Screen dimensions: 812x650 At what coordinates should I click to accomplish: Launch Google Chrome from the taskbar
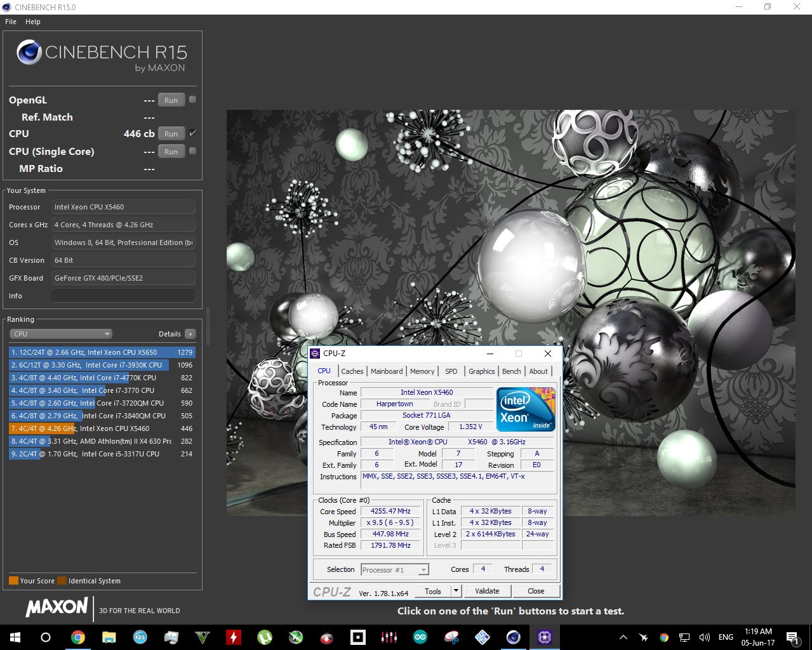(x=77, y=637)
